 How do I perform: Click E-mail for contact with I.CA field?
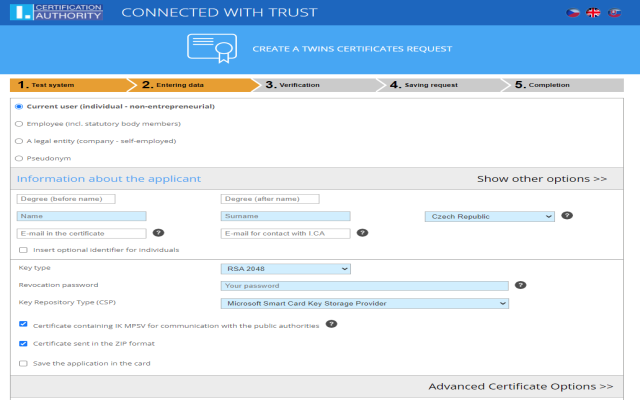coord(285,233)
